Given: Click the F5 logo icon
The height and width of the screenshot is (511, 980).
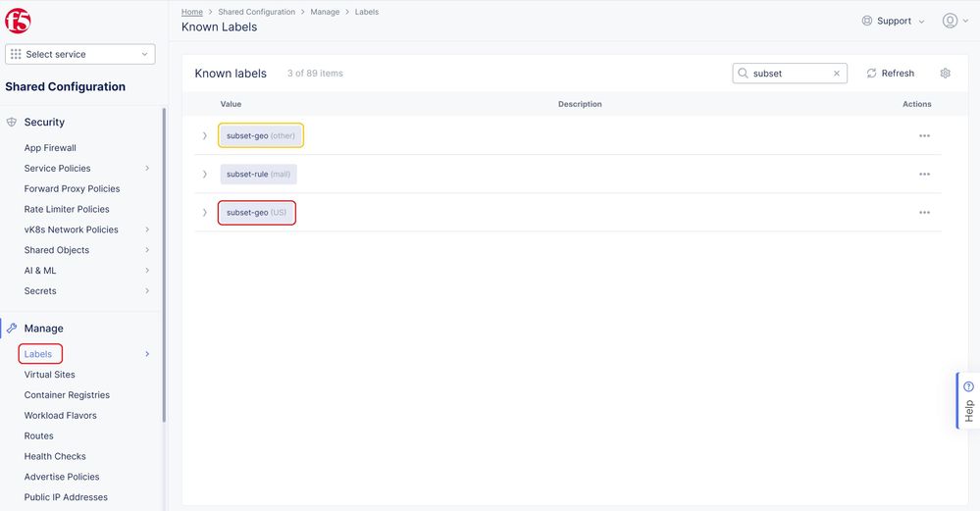Looking at the screenshot, I should 19,21.
